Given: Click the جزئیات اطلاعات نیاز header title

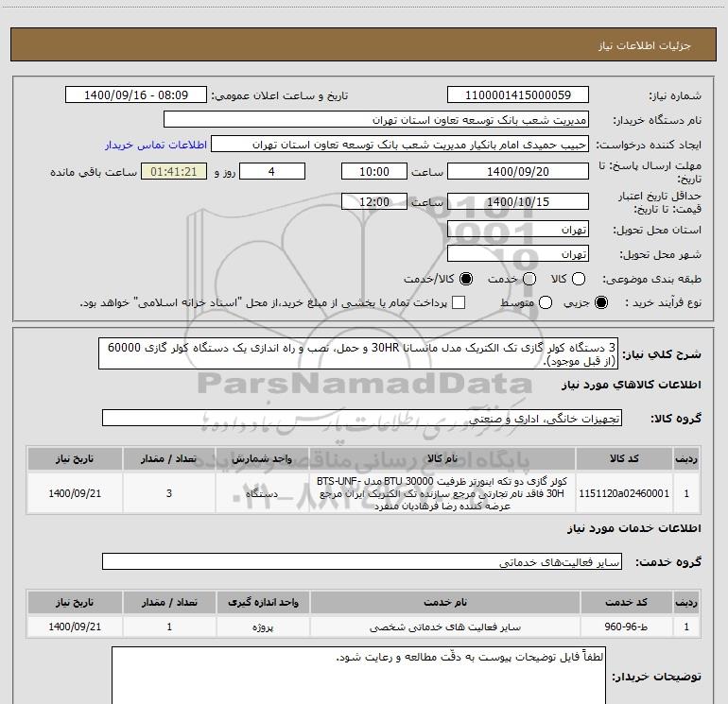Looking at the screenshot, I should coord(644,45).
